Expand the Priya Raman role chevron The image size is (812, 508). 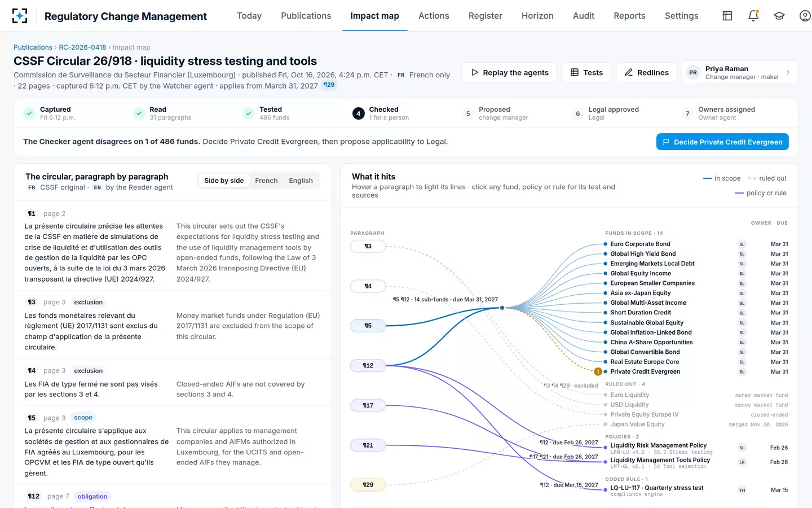click(788, 72)
